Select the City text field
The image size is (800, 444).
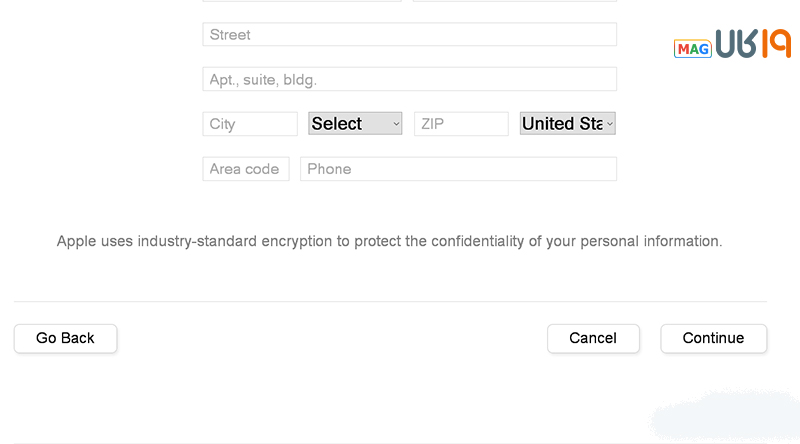pos(250,124)
